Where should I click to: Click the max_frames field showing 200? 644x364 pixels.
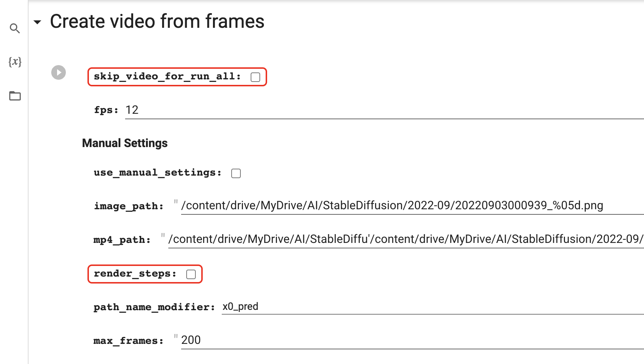click(x=412, y=340)
